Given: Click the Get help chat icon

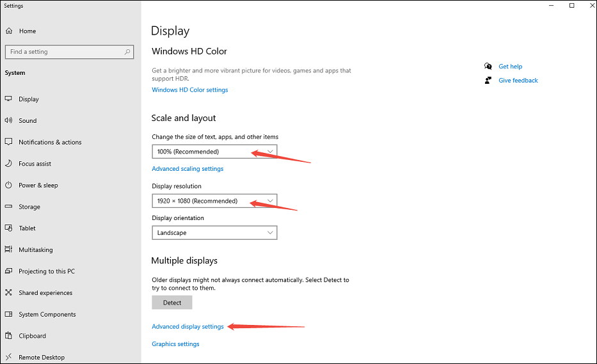Looking at the screenshot, I should coord(488,67).
